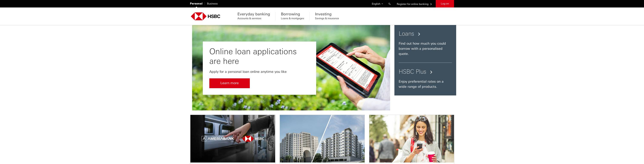
Task: Click arrow next to Register for online banking
Action: tap(431, 4)
